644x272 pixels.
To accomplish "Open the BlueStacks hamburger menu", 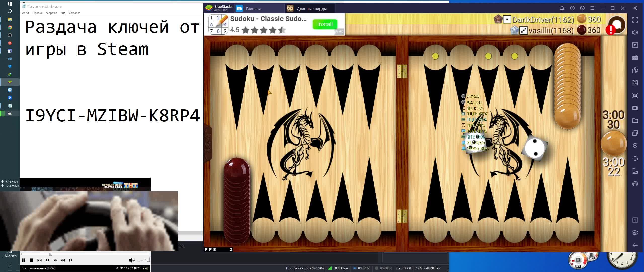I will pyautogui.click(x=592, y=8).
